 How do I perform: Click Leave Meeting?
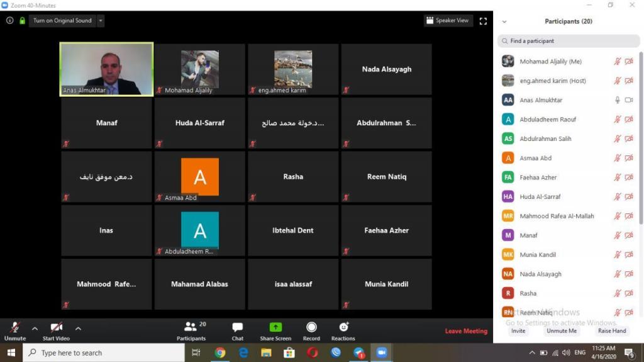click(x=466, y=331)
